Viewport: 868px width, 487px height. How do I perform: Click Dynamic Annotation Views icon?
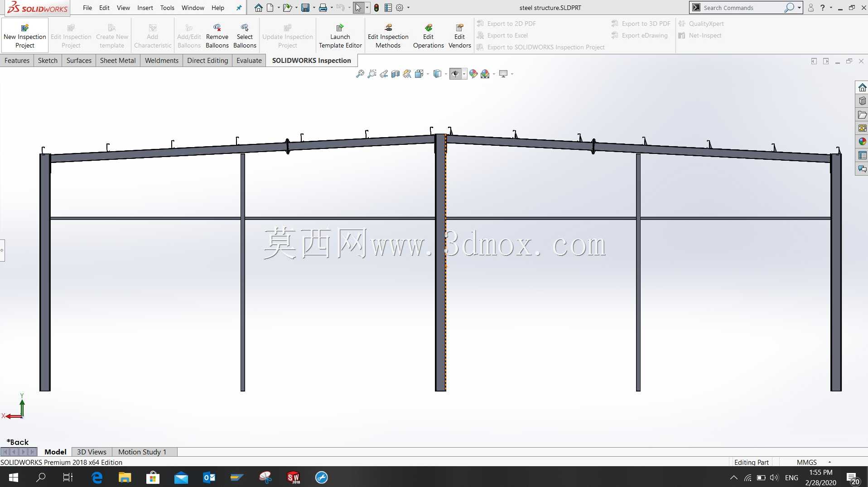(407, 74)
